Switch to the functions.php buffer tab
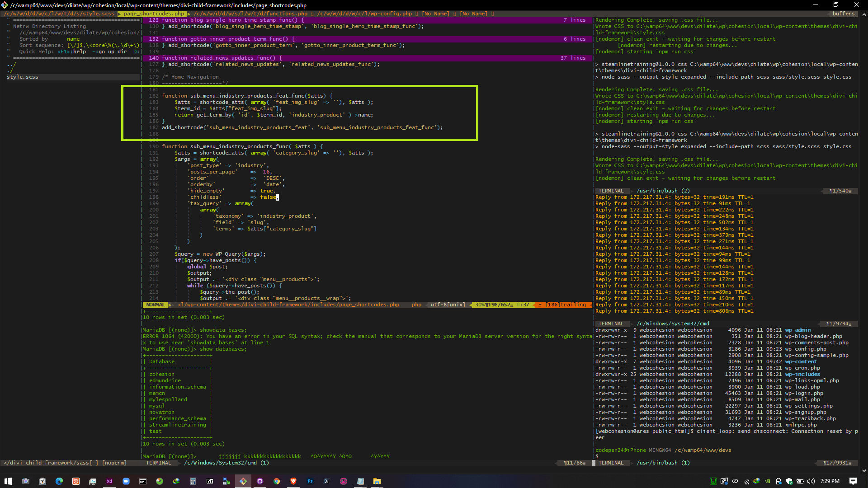Screen dimensions: 868x488 tap(251, 14)
